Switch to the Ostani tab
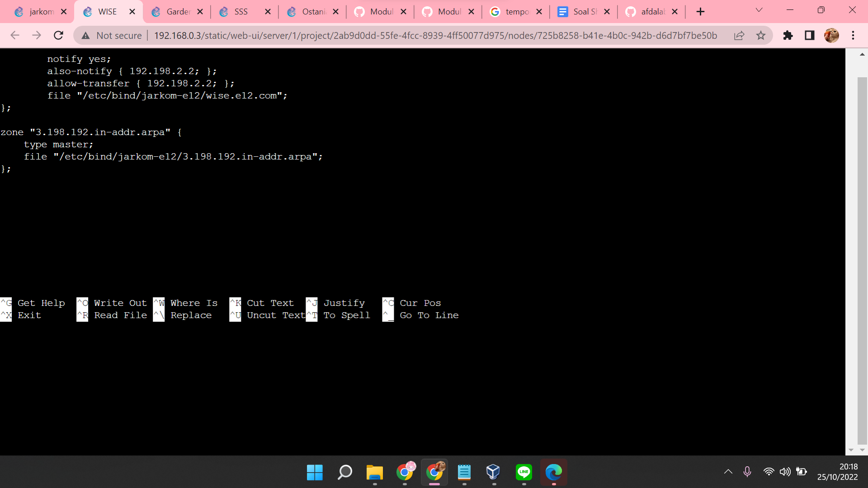This screenshot has height=488, width=868. (310, 11)
